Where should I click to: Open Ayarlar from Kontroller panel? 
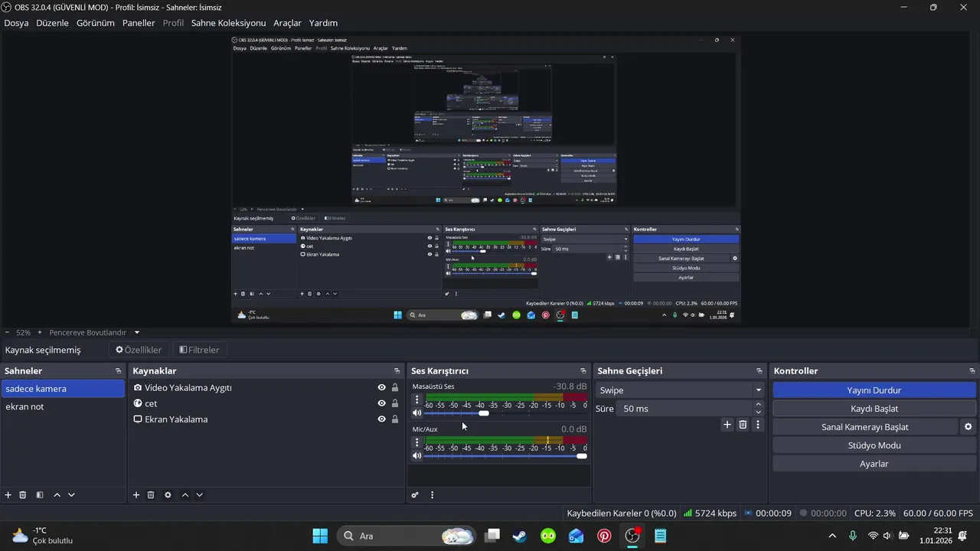click(874, 464)
